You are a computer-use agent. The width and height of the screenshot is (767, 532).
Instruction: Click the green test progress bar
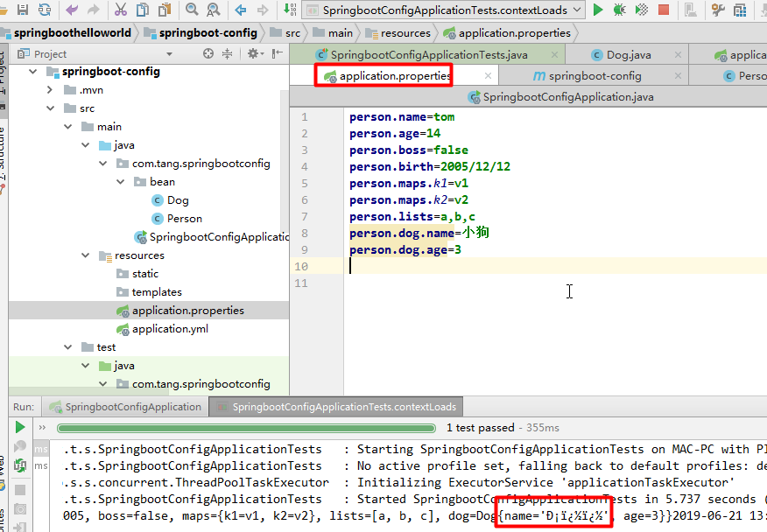(x=246, y=429)
